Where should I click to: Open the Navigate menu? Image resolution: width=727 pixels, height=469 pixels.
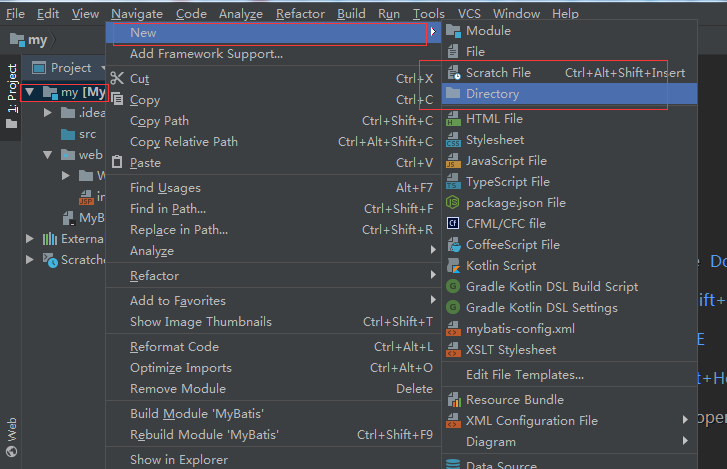[x=137, y=14]
